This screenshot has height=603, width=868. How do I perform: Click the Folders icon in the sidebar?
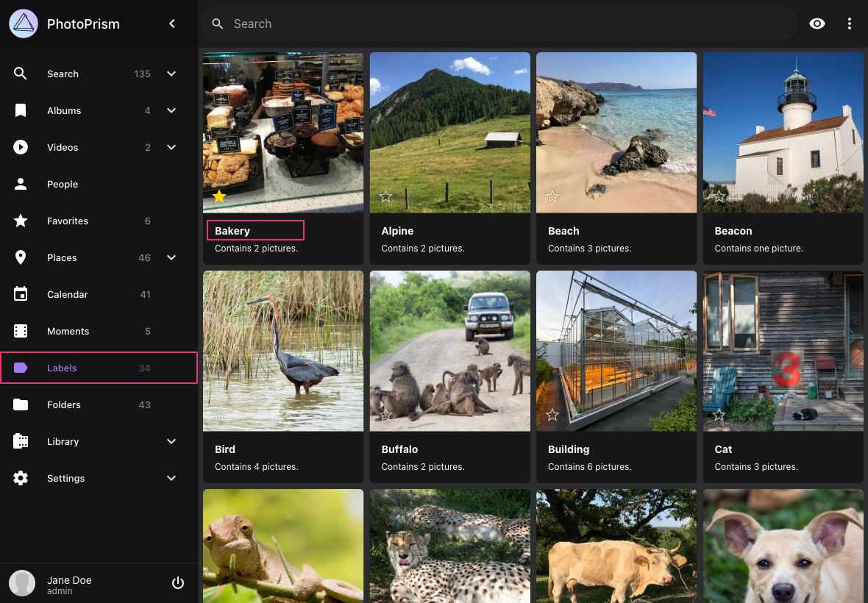[x=21, y=404]
